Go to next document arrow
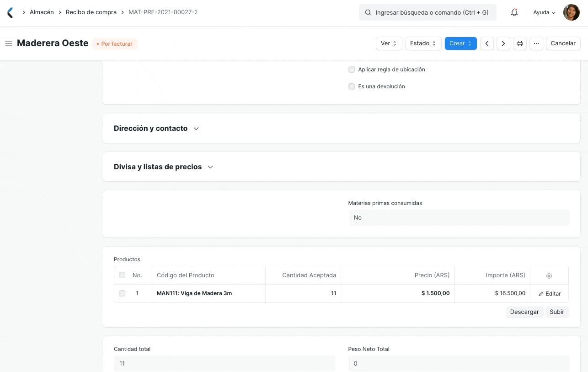Image resolution: width=588 pixels, height=372 pixels. [x=503, y=43]
